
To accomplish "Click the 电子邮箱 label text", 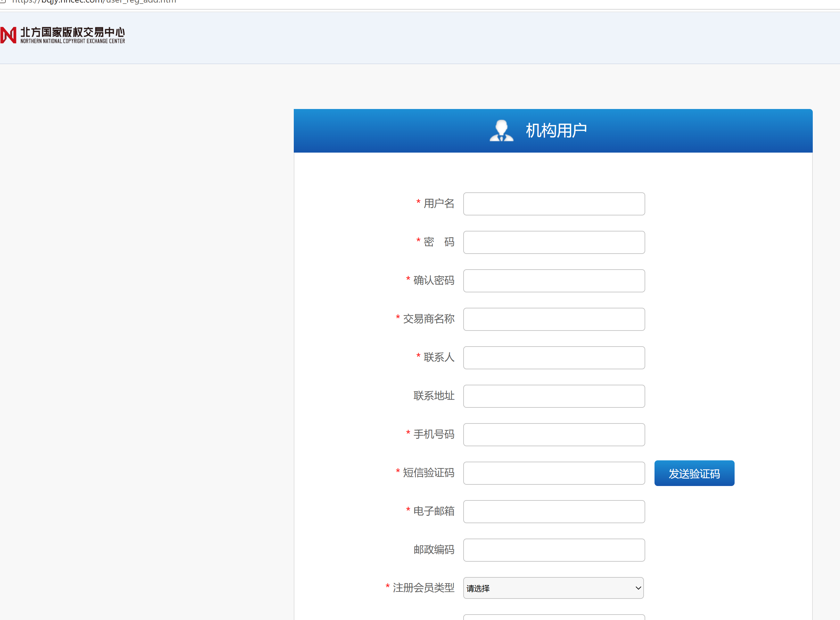I will point(434,511).
